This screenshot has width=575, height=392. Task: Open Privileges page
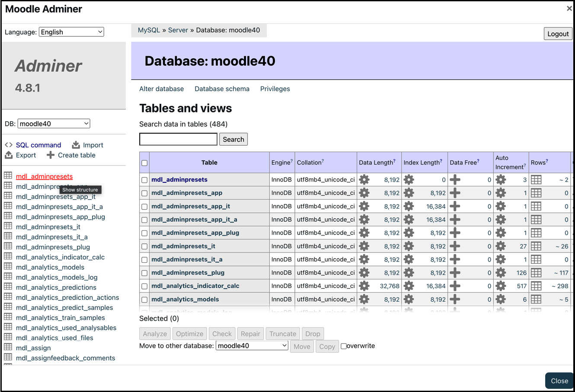pyautogui.click(x=275, y=89)
